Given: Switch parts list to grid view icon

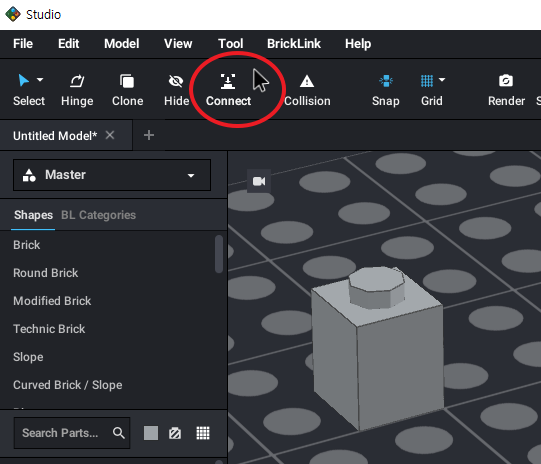Looking at the screenshot, I should pyautogui.click(x=203, y=433).
